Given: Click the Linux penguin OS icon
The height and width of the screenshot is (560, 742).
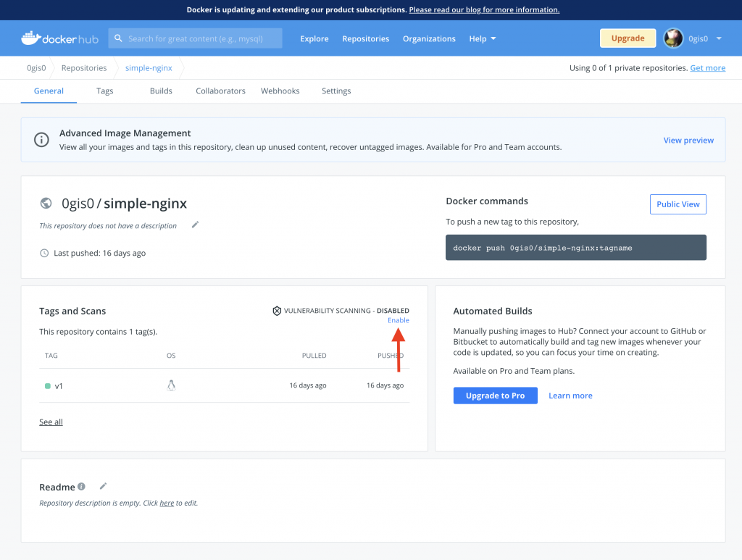Looking at the screenshot, I should 171,385.
